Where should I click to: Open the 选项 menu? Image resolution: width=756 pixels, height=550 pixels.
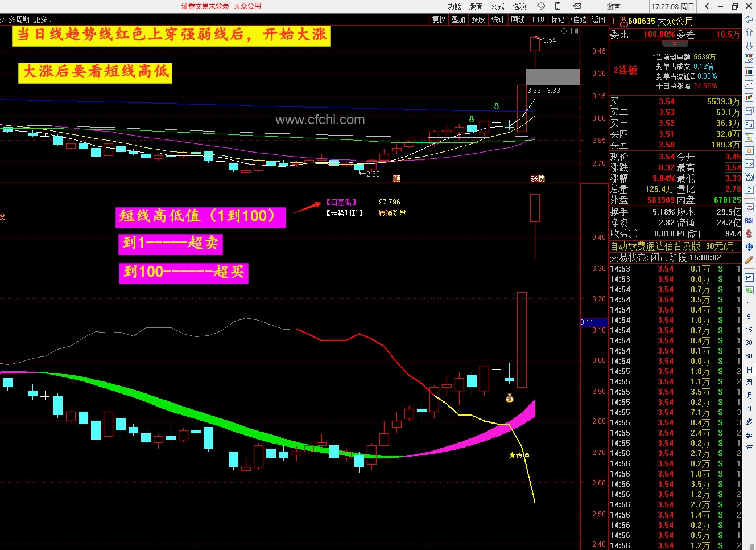pyautogui.click(x=519, y=6)
